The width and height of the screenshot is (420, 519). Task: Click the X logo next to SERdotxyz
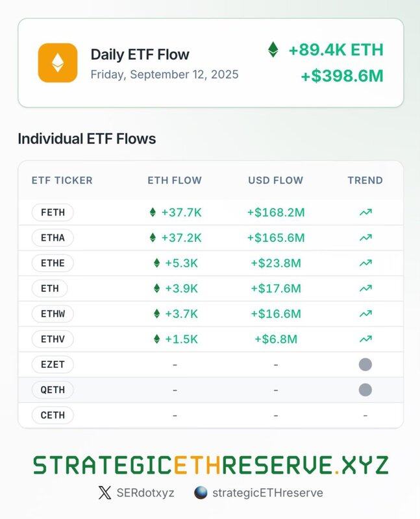pyautogui.click(x=105, y=492)
